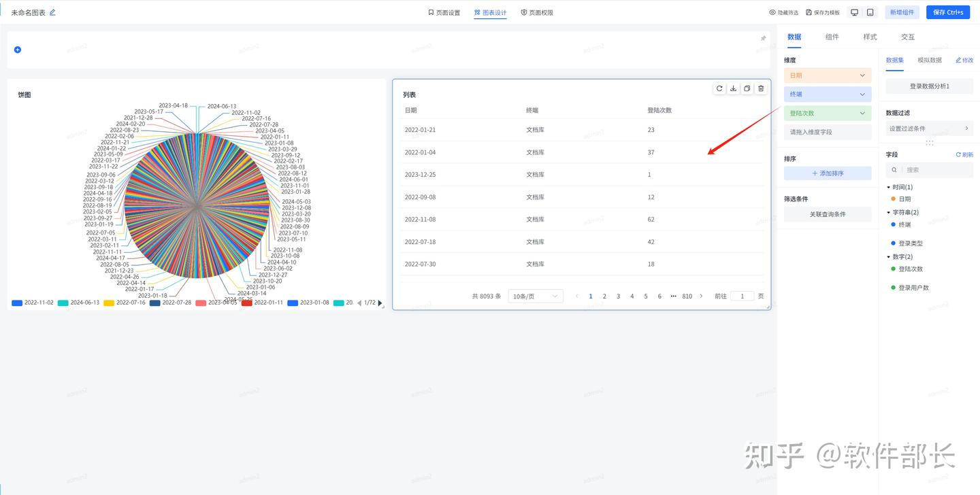Pin the filter bar with pin icon
Screen dimensions: 980x495
[x=763, y=38]
